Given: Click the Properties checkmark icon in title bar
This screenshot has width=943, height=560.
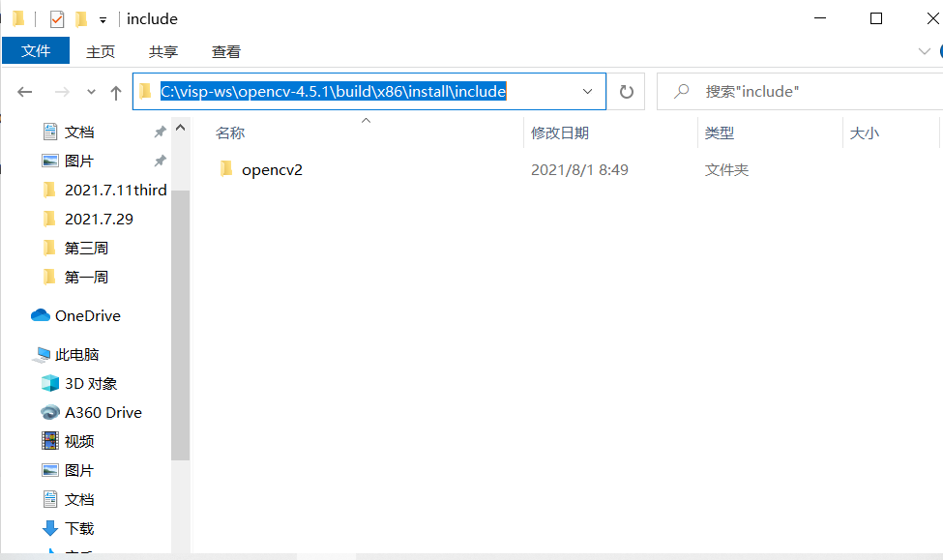Looking at the screenshot, I should coord(57,19).
